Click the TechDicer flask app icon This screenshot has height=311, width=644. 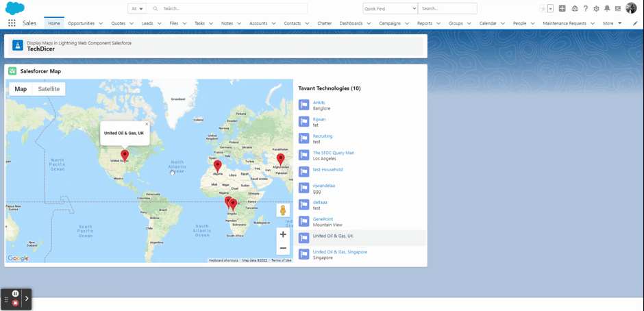pos(17,45)
